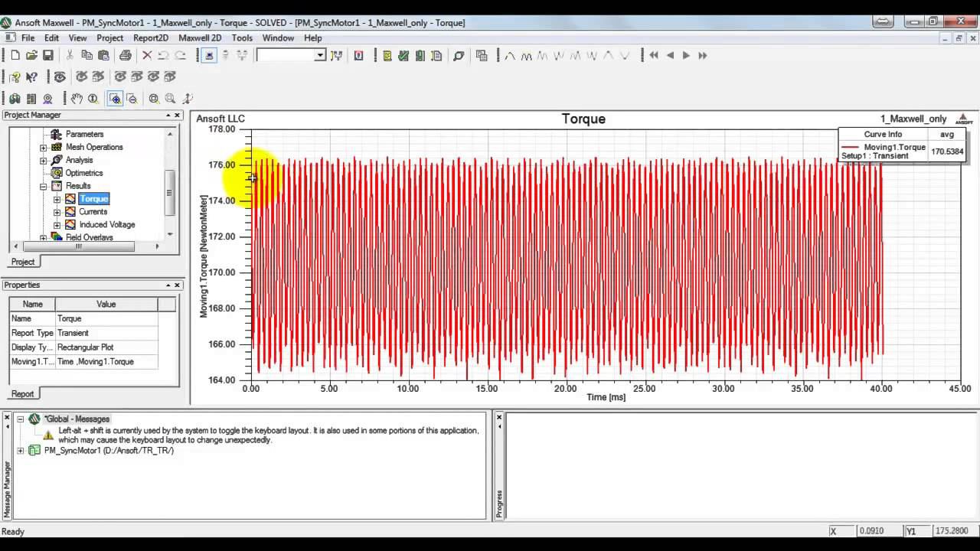This screenshot has height=551, width=980.
Task: Click the 'Rectangular Plot' display type cell
Action: 106,347
